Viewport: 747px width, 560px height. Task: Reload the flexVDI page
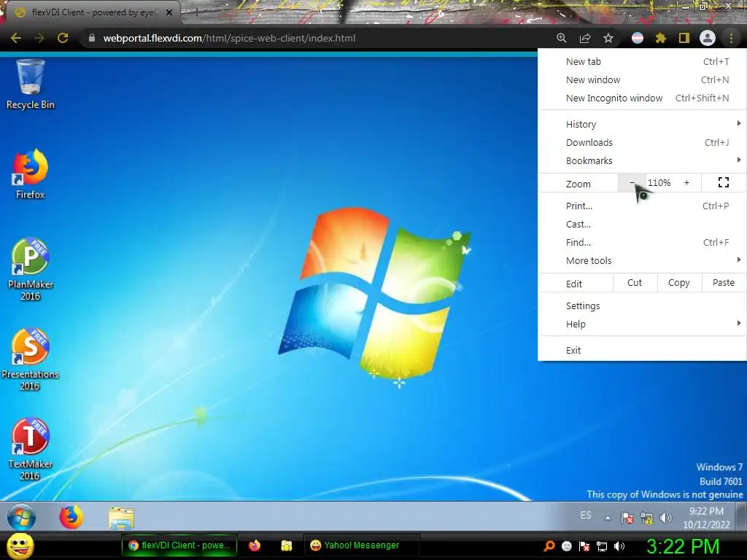63,38
